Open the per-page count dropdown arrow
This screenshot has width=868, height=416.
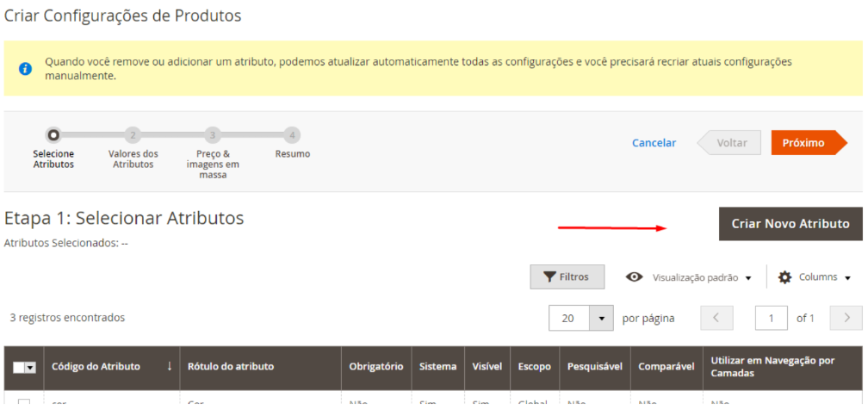601,318
